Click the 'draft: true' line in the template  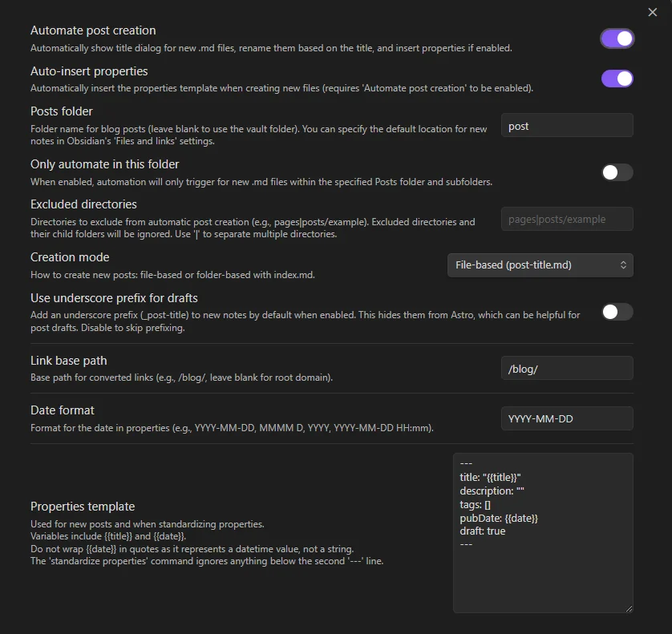coord(482,531)
